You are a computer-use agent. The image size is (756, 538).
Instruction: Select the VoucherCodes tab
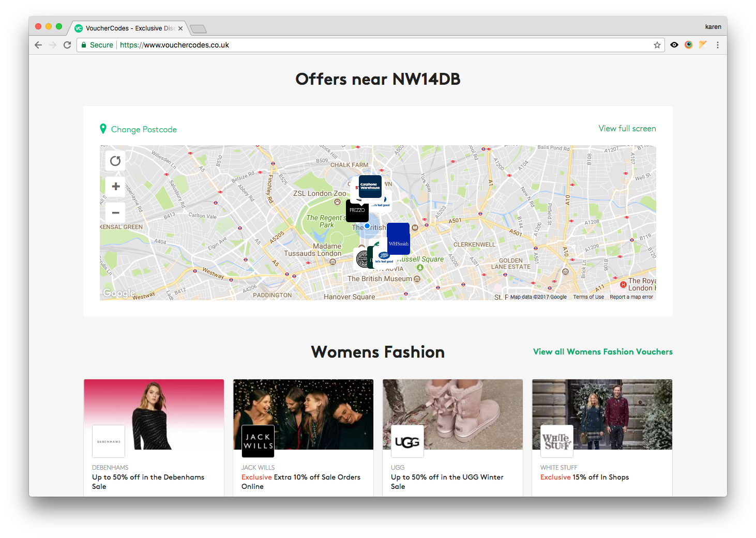tap(127, 28)
